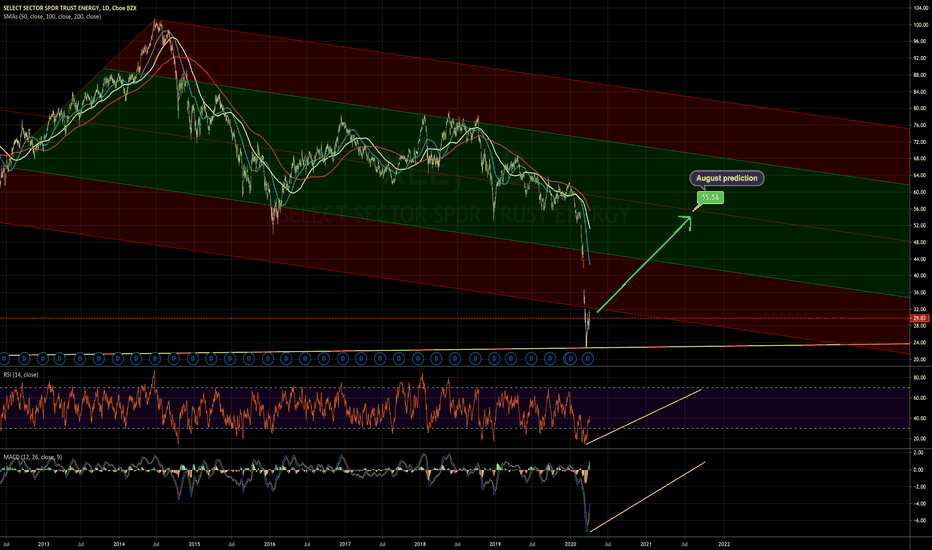
Task: Select the yellow trend line in MACD pane
Action: point(647,496)
